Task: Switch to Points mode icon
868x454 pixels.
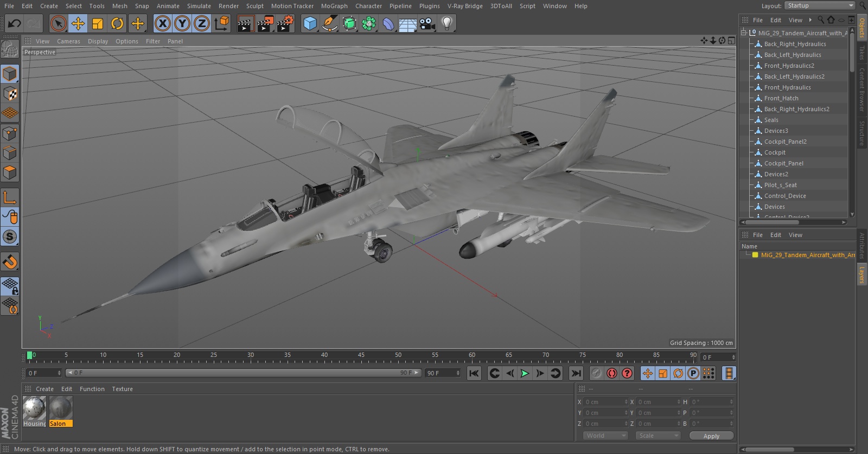Action: pos(10,133)
